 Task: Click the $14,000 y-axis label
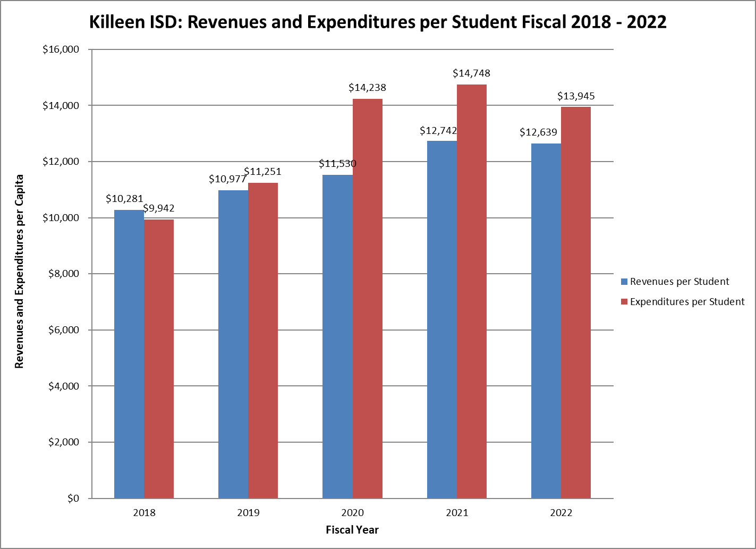click(61, 106)
